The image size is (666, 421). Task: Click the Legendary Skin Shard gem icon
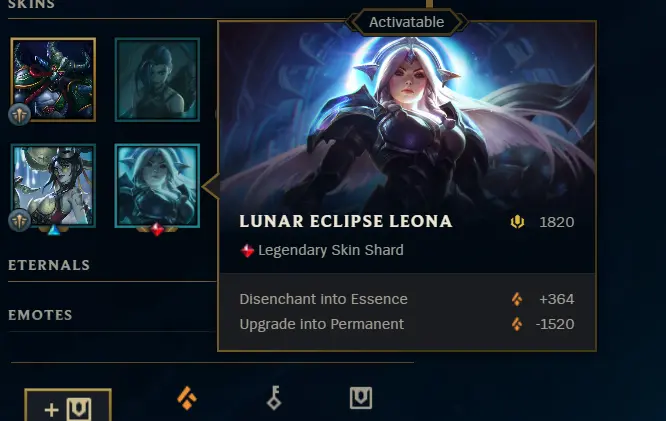coord(247,251)
